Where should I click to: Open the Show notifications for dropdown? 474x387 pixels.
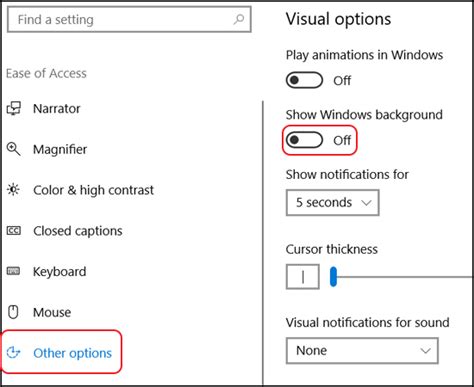333,203
